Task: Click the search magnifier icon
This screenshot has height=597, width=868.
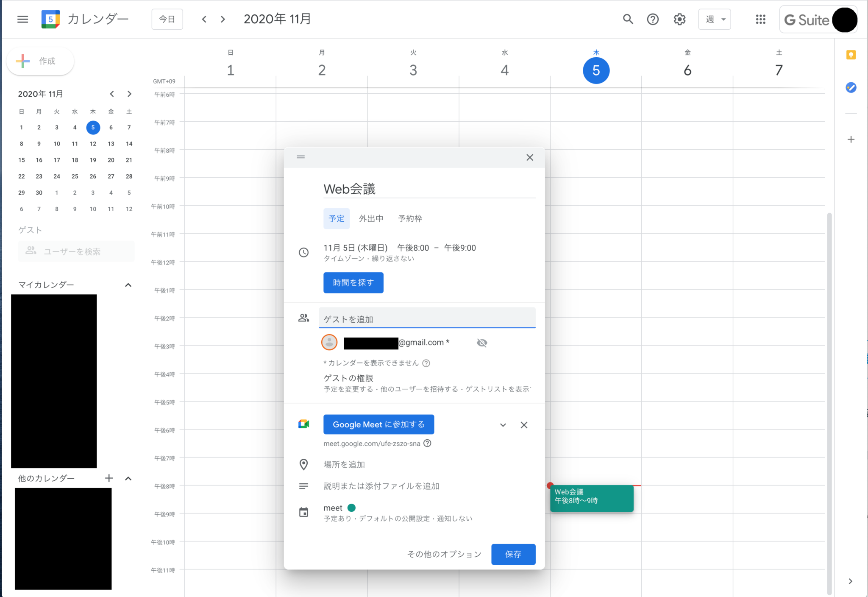Action: (628, 19)
